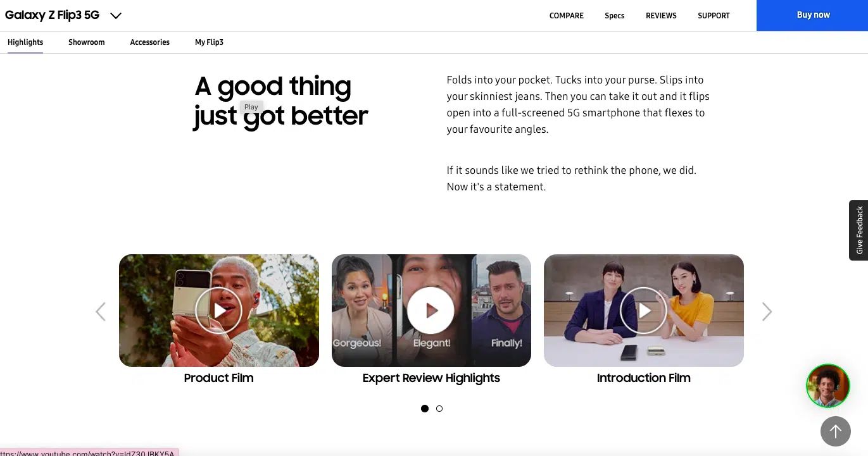Open the Accessories tab
The height and width of the screenshot is (456, 868).
[x=149, y=42]
